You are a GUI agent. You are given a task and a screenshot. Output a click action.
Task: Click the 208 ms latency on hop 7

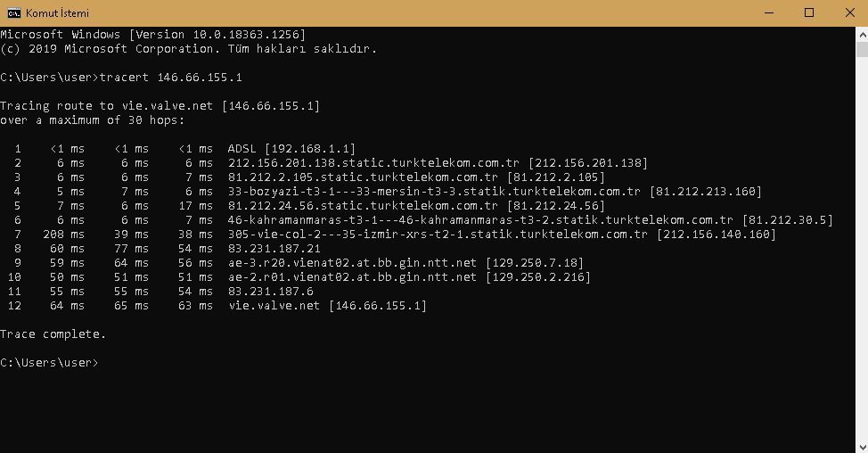[63, 235]
